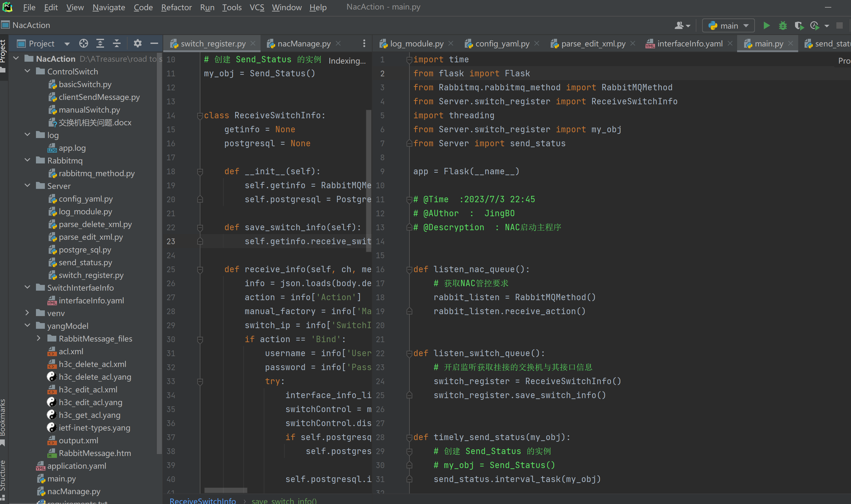
Task: Collapse the log folder
Action: tap(27, 135)
